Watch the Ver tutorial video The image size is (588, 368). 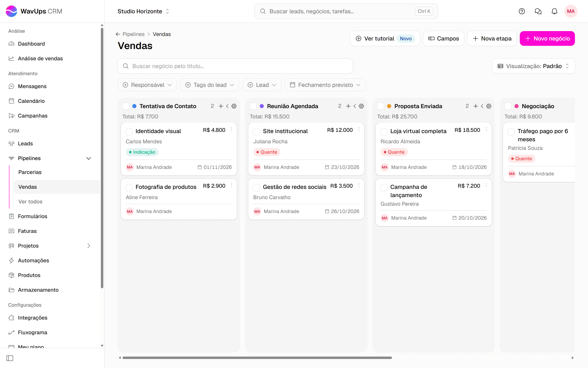pyautogui.click(x=385, y=38)
